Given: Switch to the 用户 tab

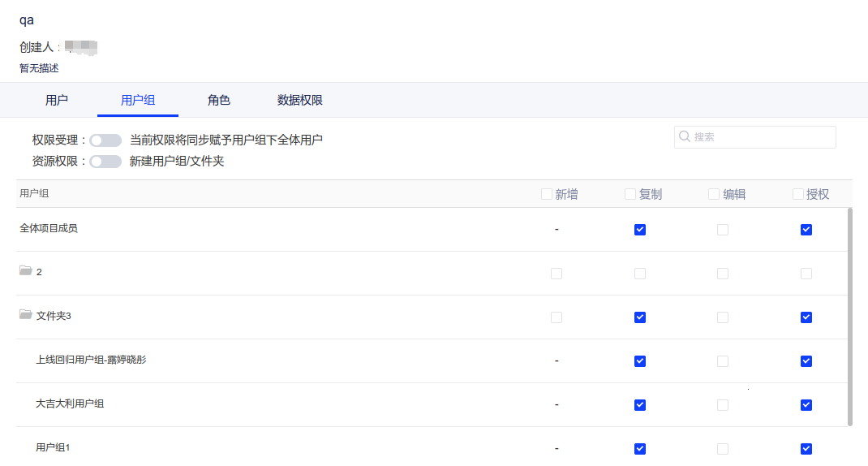Looking at the screenshot, I should pos(57,101).
